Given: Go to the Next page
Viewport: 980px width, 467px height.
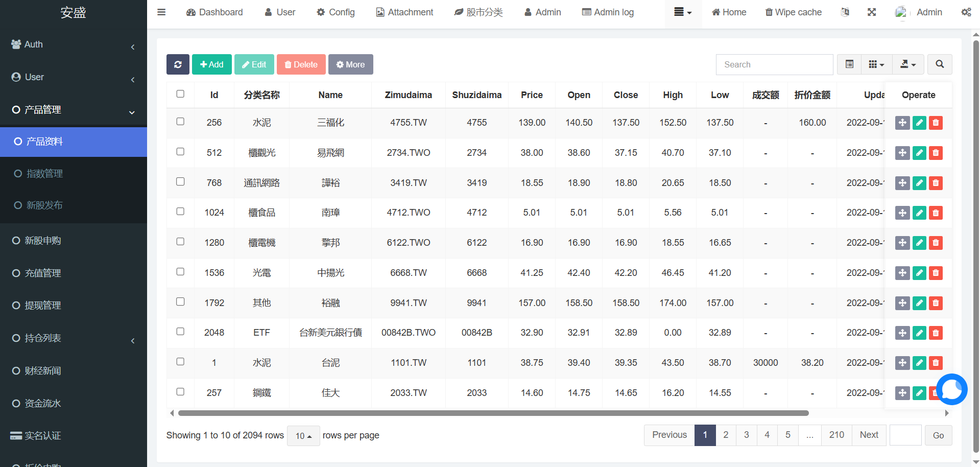Looking at the screenshot, I should point(869,435).
